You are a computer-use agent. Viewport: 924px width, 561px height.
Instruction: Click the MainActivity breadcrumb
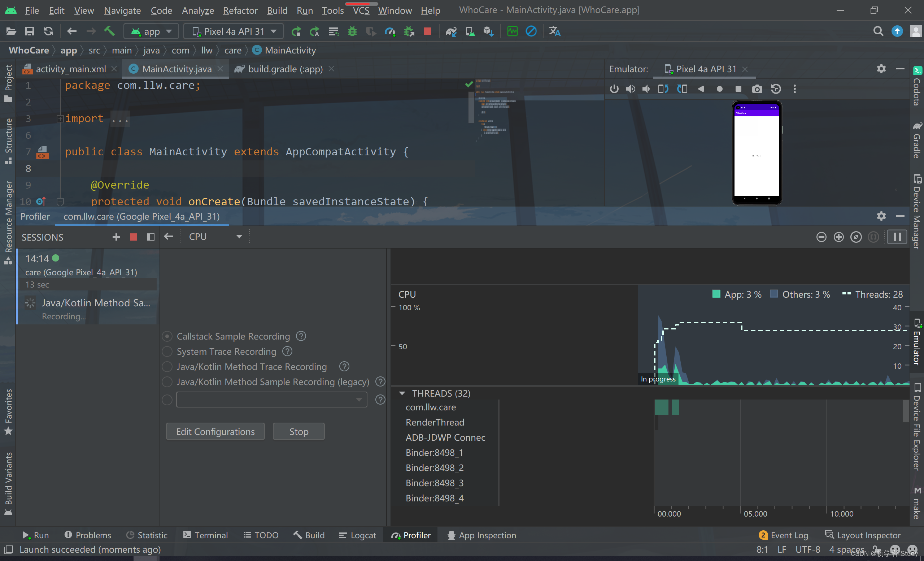click(284, 50)
